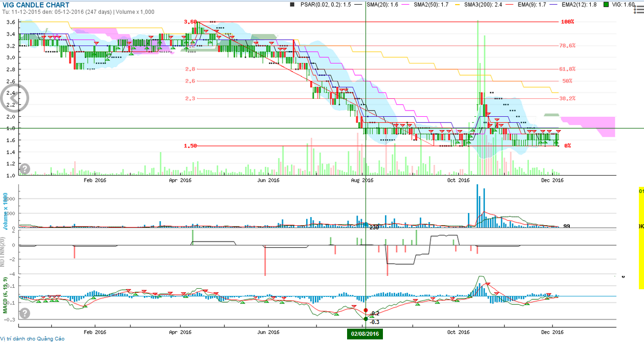This screenshot has width=644, height=344.
Task: Click the tallest blue volume bar in October 2016
Action: pyautogui.click(x=478, y=205)
